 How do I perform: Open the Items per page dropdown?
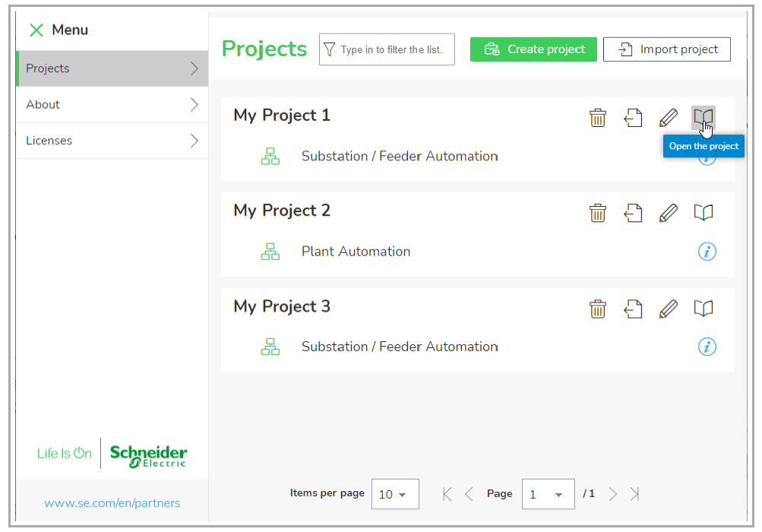click(x=394, y=495)
